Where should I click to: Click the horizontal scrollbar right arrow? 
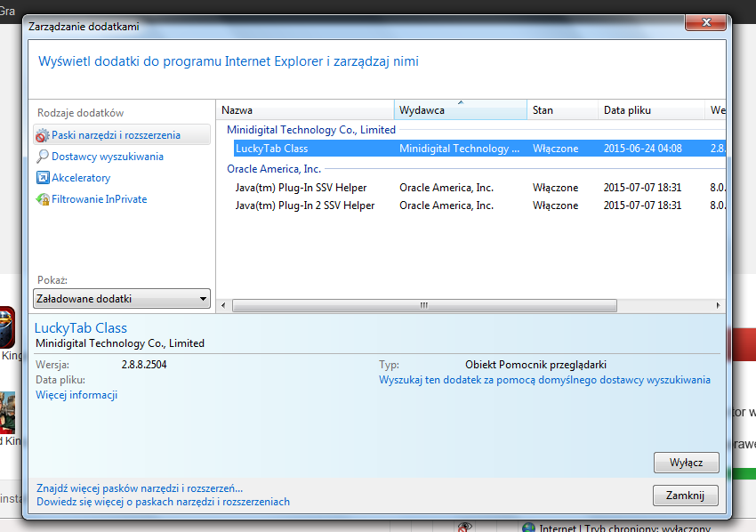tap(718, 305)
